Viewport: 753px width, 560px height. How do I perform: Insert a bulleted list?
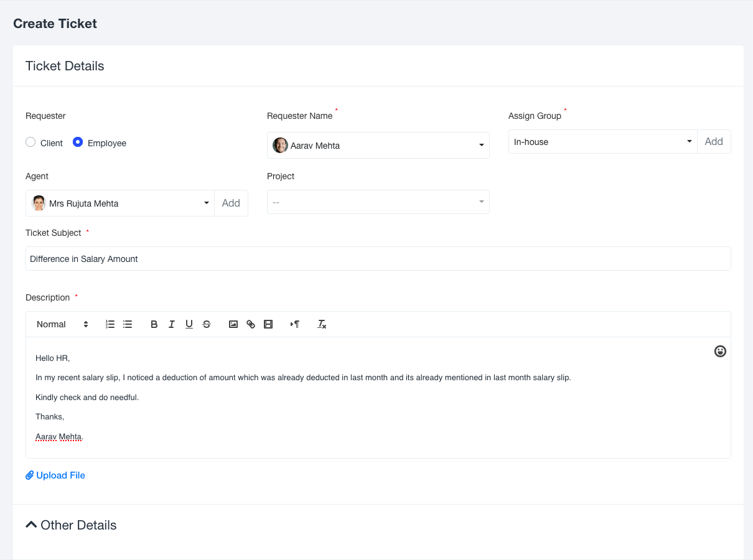128,324
